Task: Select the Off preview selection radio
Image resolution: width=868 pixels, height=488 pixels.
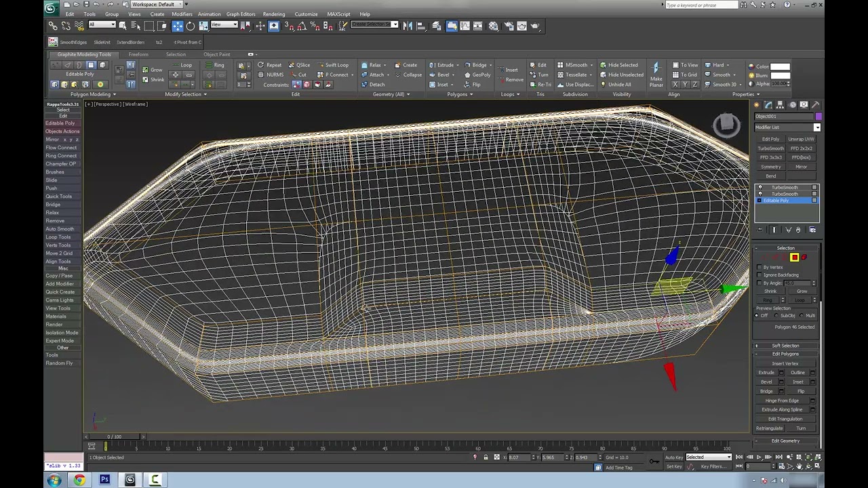Action: point(757,316)
